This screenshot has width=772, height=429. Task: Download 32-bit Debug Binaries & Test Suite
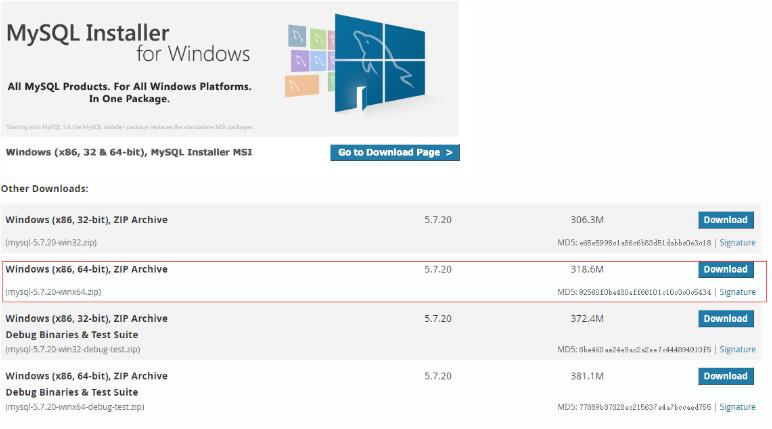725,318
